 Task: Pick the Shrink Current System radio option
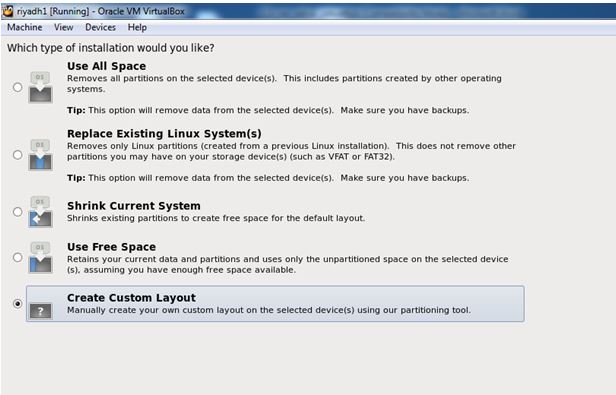click(x=17, y=211)
